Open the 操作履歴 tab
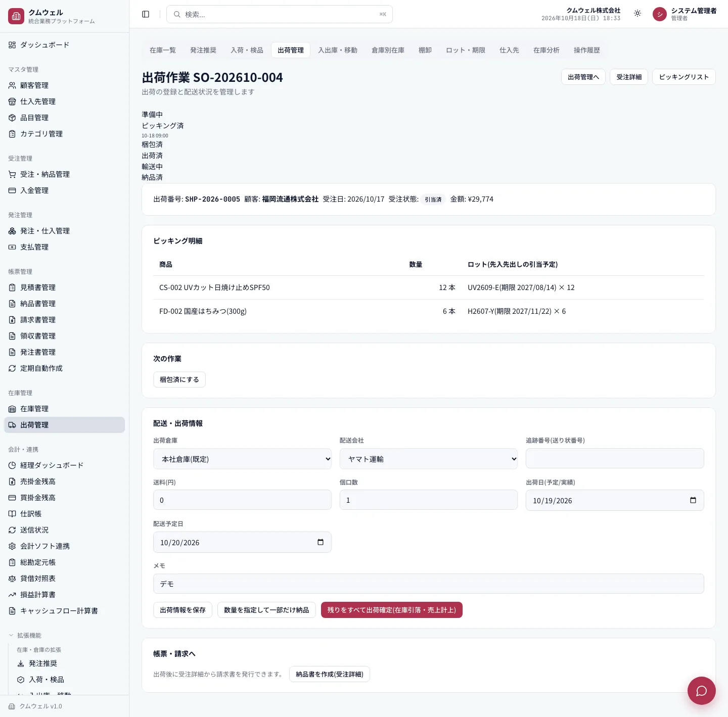Image resolution: width=728 pixels, height=717 pixels. click(x=587, y=50)
